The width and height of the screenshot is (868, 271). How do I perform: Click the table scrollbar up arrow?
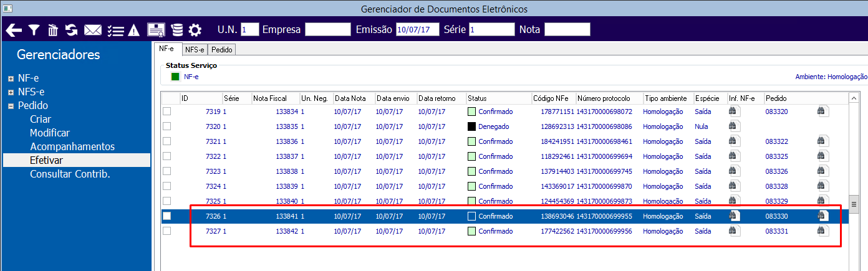click(853, 97)
